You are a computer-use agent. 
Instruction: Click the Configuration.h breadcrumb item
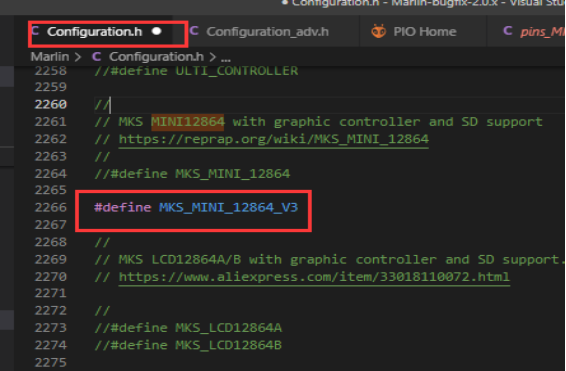click(156, 57)
